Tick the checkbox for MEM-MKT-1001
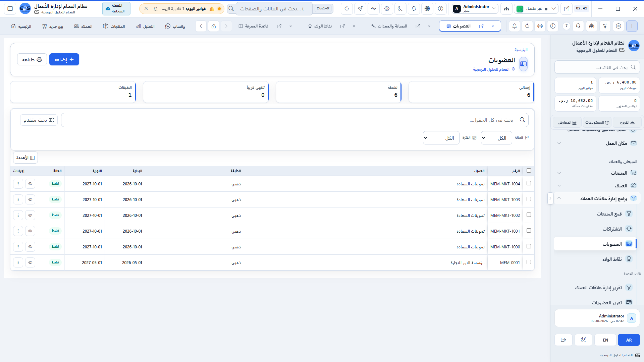The width and height of the screenshot is (644, 362). (x=529, y=231)
